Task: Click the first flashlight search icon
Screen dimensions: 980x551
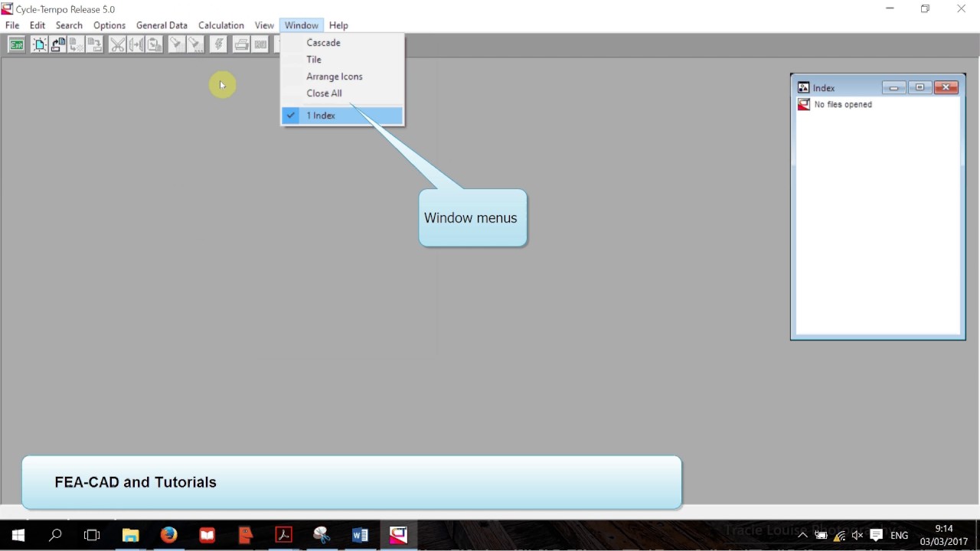Action: [176, 44]
